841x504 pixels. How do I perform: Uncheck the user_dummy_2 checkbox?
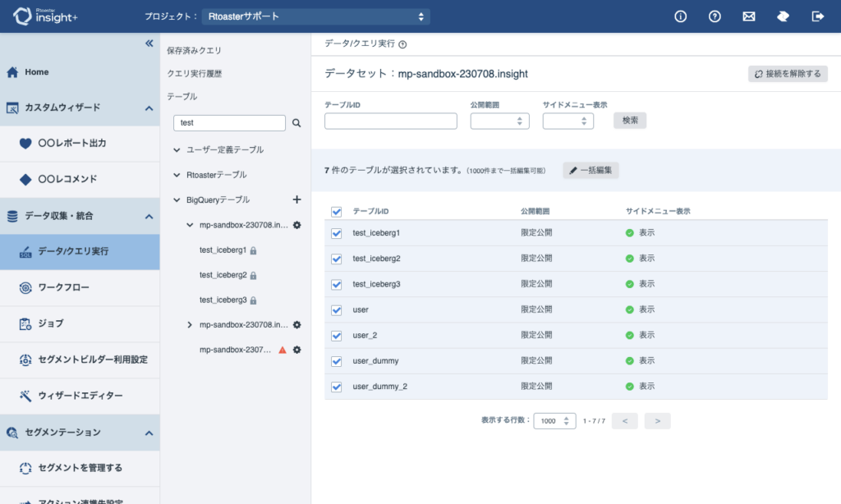(336, 387)
